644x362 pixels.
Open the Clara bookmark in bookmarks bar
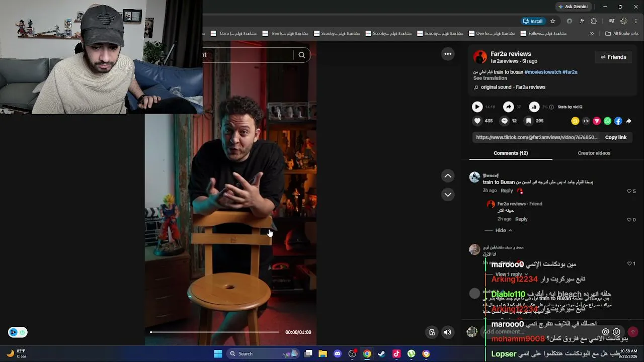coord(233,34)
